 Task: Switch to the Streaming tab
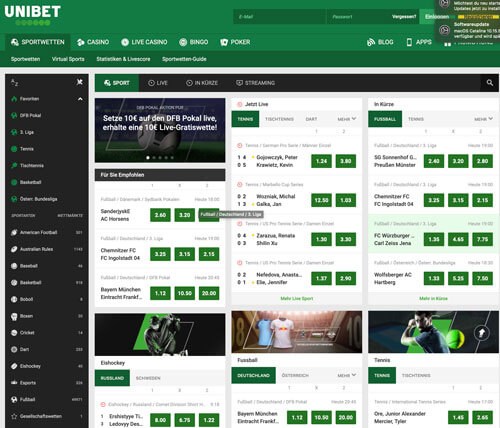click(255, 83)
